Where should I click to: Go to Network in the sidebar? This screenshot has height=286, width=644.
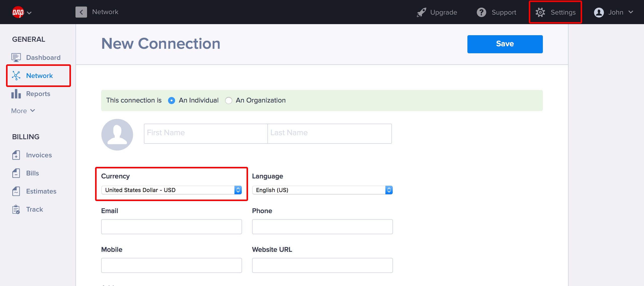point(39,76)
